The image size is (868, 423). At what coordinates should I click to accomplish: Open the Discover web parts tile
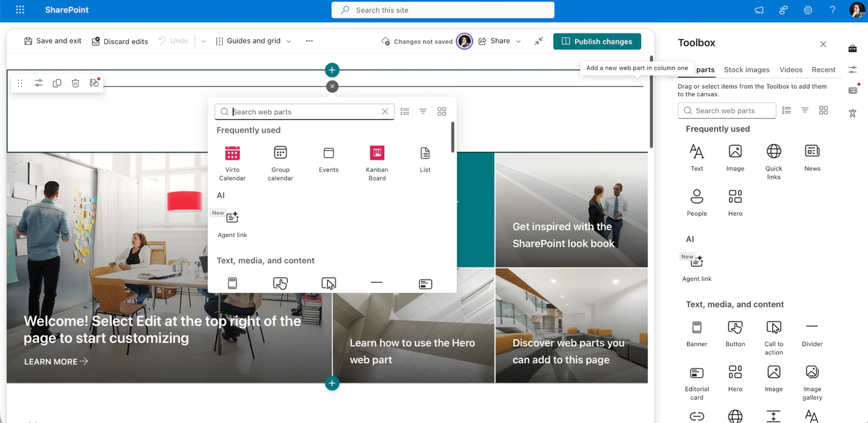pyautogui.click(x=571, y=326)
